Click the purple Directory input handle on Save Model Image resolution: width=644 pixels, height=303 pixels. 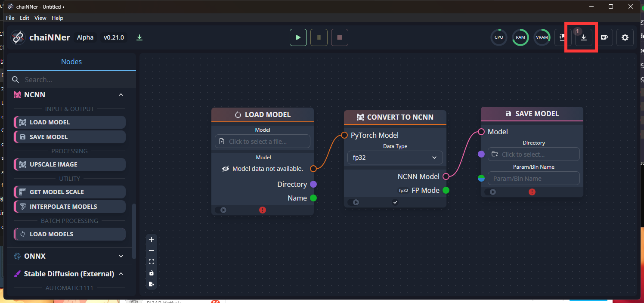click(x=481, y=154)
